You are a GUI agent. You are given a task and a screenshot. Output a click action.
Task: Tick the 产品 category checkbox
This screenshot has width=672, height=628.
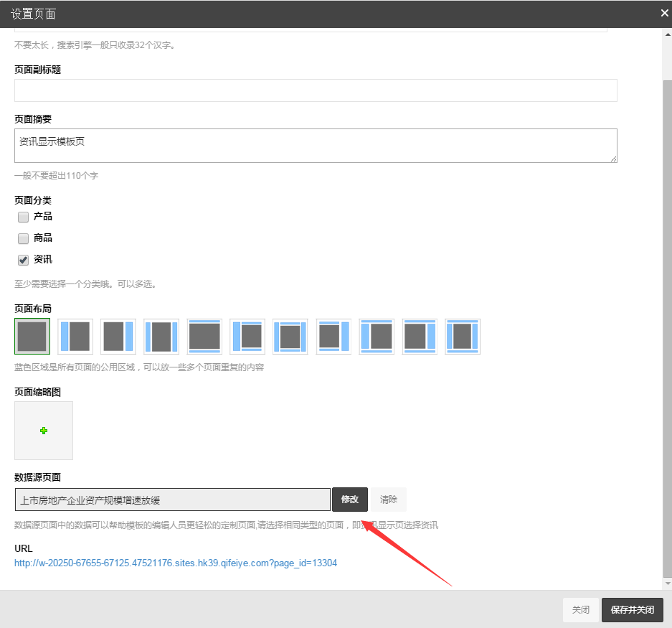[23, 217]
